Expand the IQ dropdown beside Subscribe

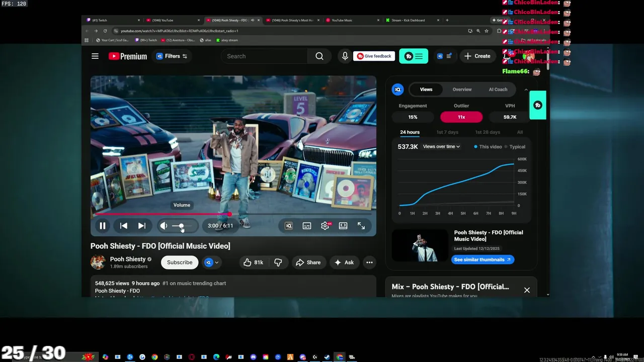[212, 262]
